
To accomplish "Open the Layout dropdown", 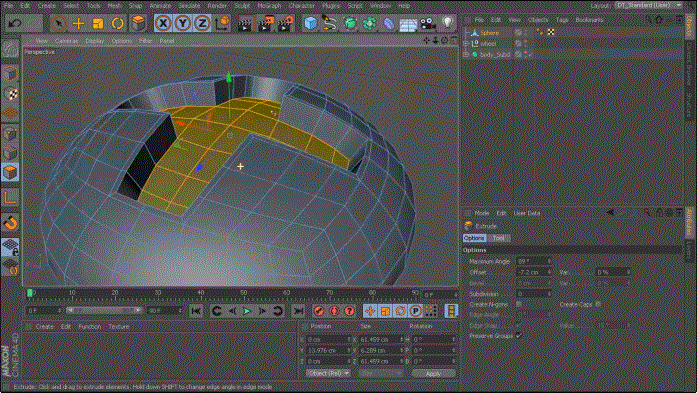I will tap(650, 5).
